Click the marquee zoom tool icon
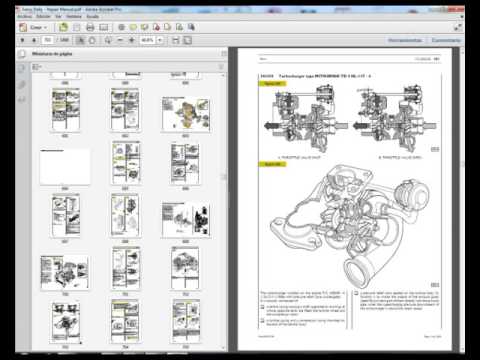The height and width of the screenshot is (360, 480). (108, 40)
